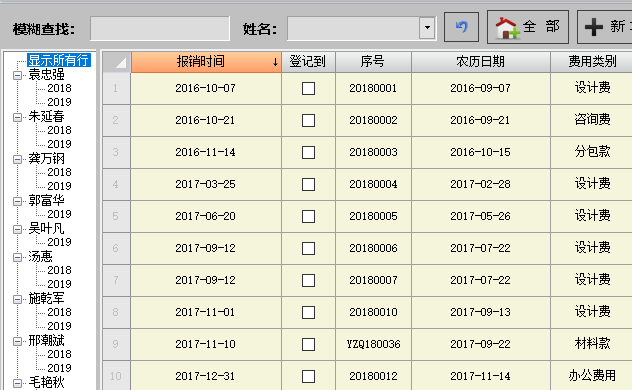This screenshot has height=390, width=632.
Task: Collapse the 袁忠强 tree node
Action: [x=17, y=75]
